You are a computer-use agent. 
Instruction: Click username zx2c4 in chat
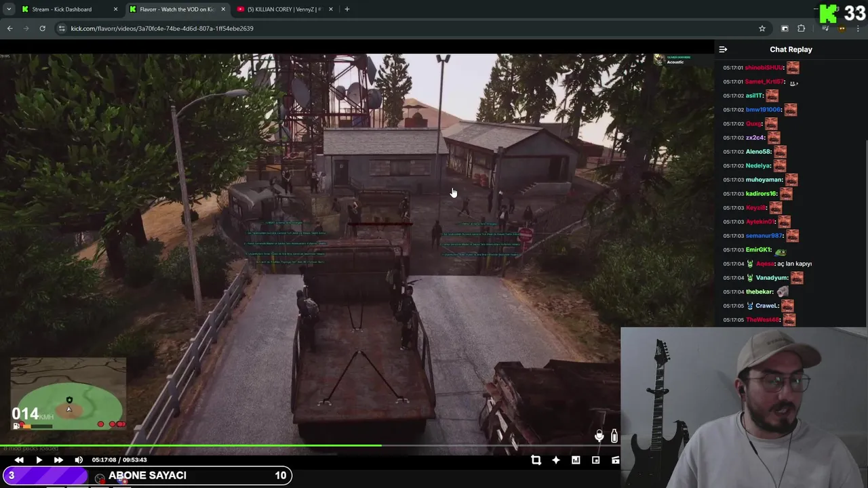(755, 138)
